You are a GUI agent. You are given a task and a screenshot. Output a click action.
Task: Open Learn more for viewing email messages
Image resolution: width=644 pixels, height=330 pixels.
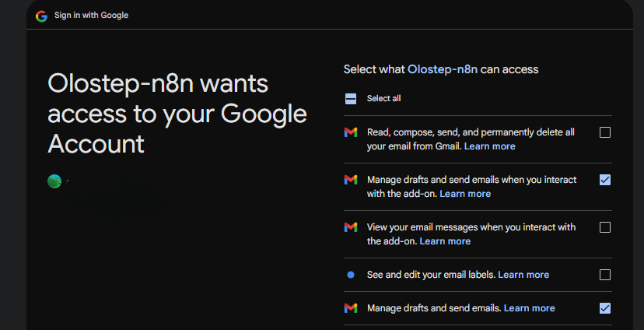pos(445,241)
